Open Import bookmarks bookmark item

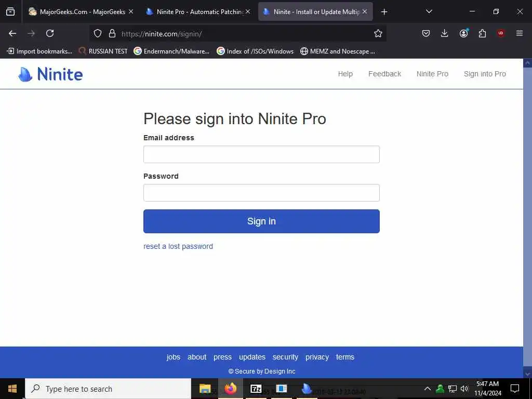coord(39,51)
